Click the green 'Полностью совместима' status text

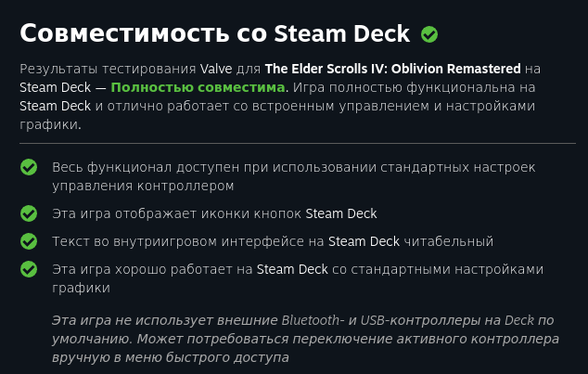(198, 87)
